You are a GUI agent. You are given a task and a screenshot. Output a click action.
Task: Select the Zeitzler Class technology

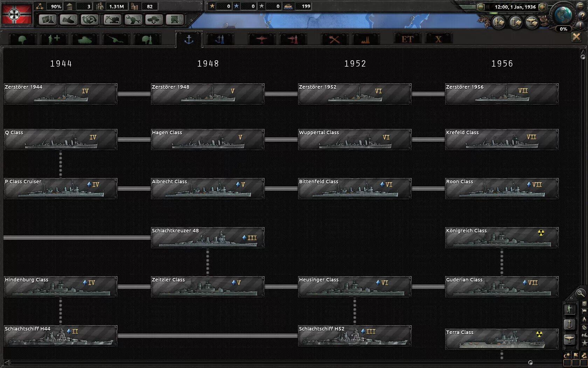[x=208, y=286]
